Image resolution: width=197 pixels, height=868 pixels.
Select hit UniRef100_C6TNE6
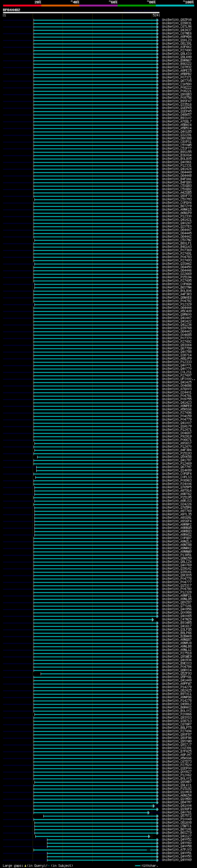(x=177, y=33)
